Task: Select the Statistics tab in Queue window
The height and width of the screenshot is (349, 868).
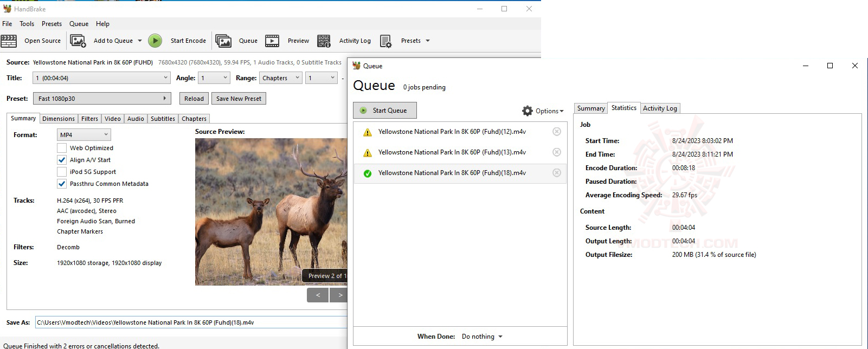Action: pos(624,108)
